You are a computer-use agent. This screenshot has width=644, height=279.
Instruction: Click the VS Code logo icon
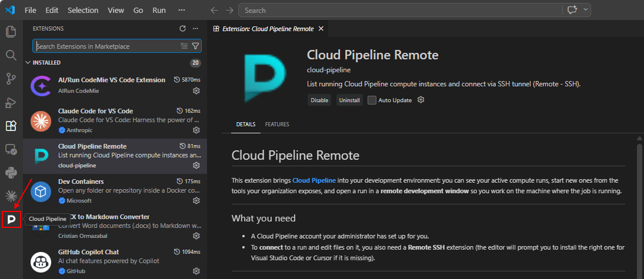10,10
